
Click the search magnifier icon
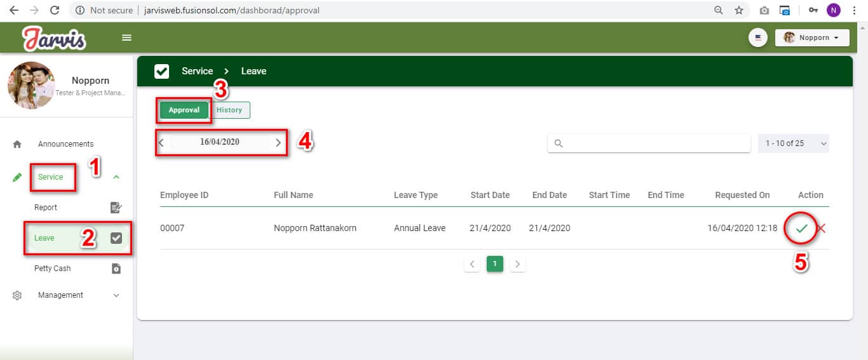[x=559, y=143]
